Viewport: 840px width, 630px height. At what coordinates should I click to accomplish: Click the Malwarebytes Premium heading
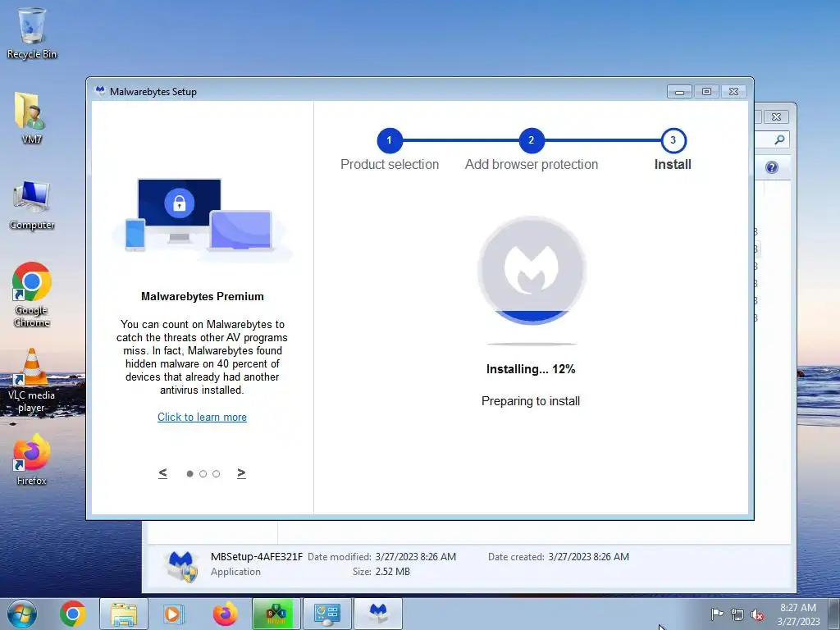pos(203,296)
